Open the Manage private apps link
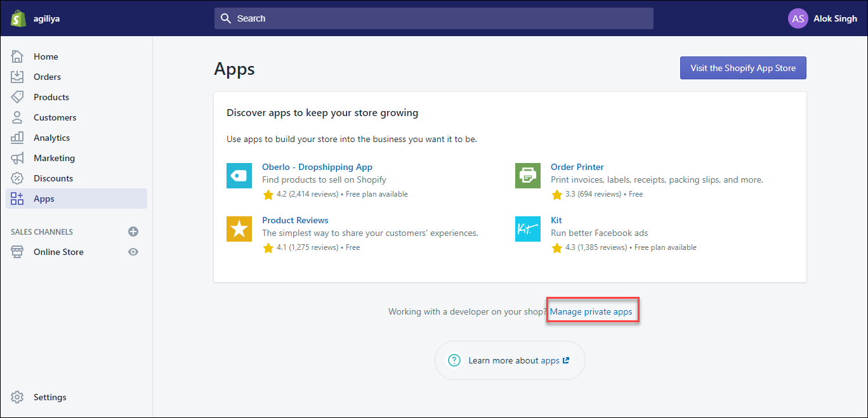 [591, 311]
